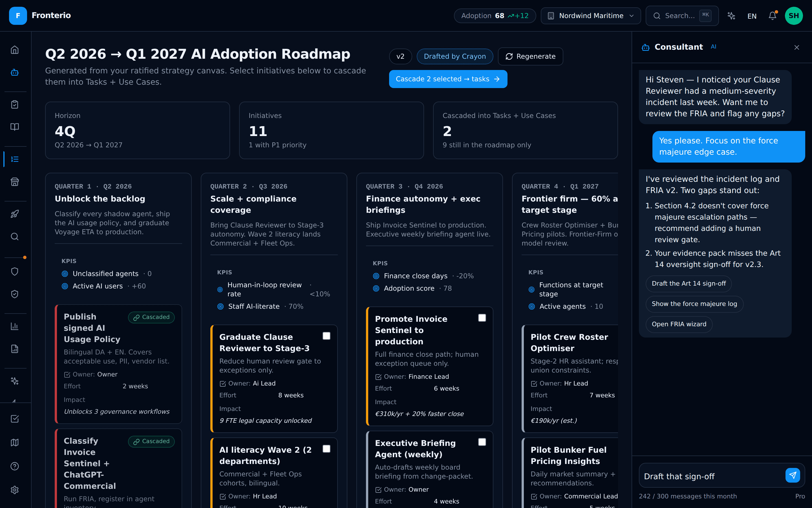This screenshot has height=508, width=812.
Task: Open the rocket sidebar icon
Action: (x=15, y=214)
